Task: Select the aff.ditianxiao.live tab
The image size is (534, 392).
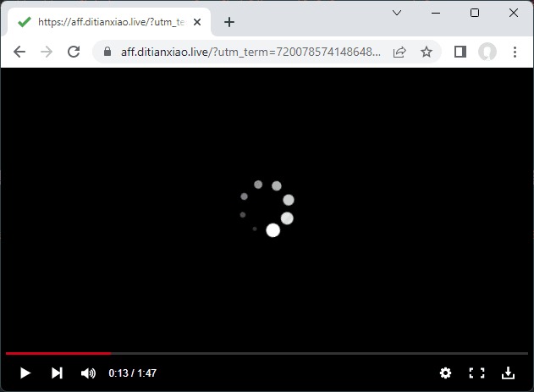Action: (102, 22)
